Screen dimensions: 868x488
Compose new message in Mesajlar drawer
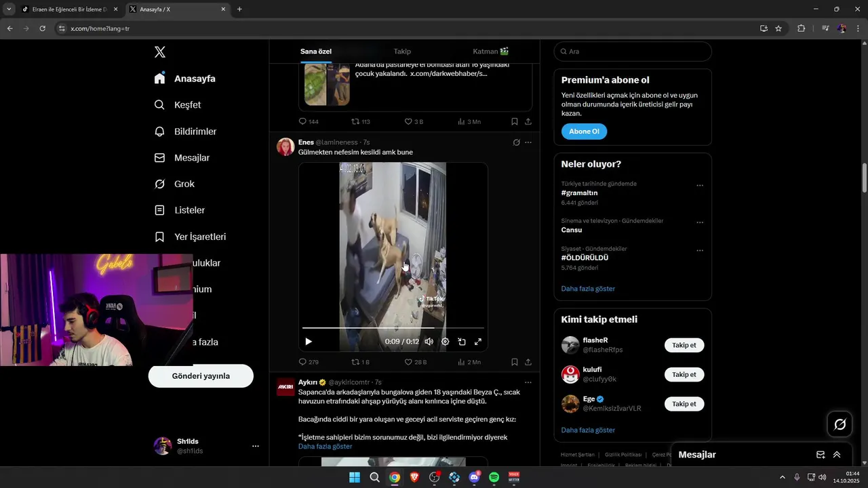click(x=821, y=455)
